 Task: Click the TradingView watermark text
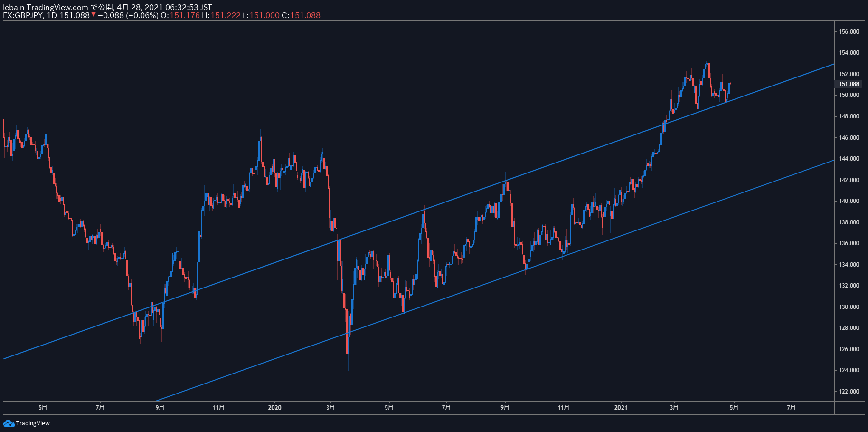pyautogui.click(x=33, y=423)
